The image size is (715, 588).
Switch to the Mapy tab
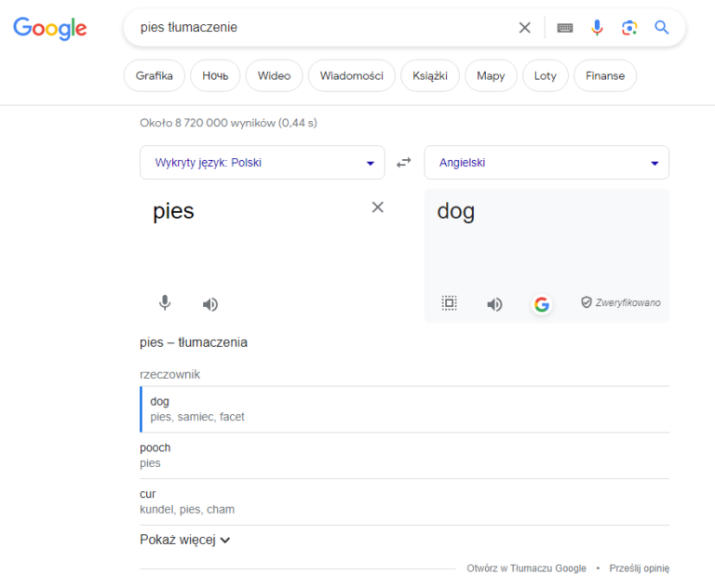pyautogui.click(x=491, y=75)
